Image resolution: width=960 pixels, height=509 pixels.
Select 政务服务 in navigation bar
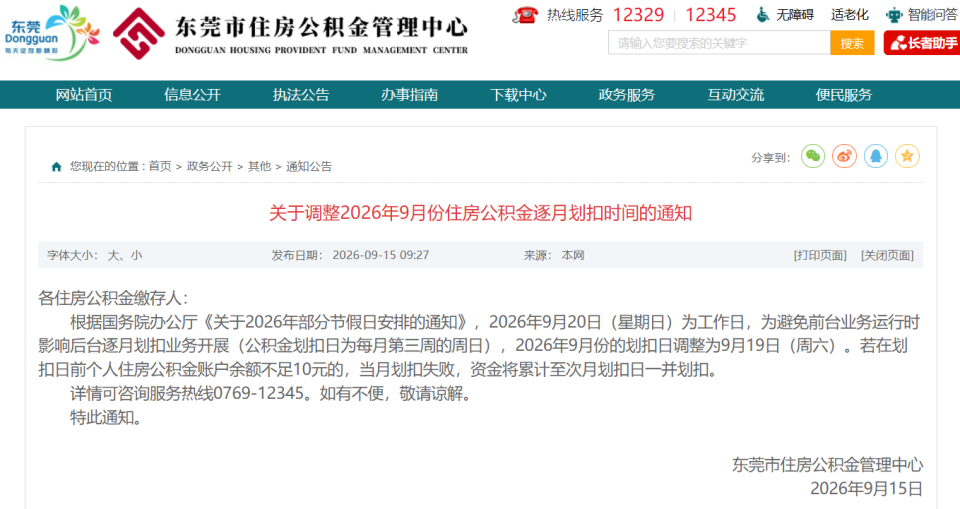coord(627,95)
